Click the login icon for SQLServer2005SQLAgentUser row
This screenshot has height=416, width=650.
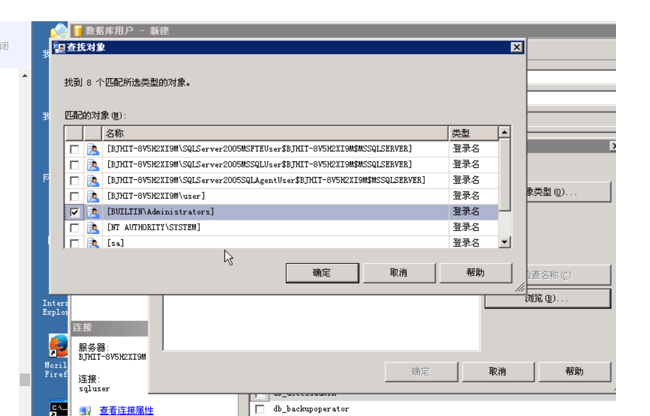(93, 181)
